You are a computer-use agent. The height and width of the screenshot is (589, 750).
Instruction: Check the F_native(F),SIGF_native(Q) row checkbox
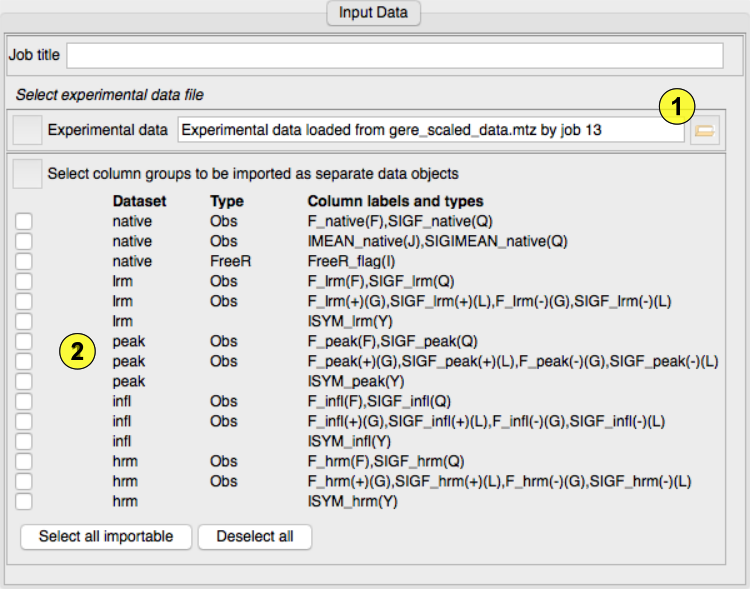pos(24,221)
